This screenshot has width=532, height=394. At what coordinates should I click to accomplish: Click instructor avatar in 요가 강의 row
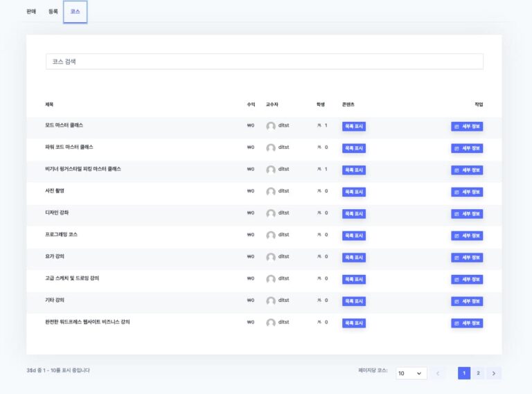(x=271, y=257)
